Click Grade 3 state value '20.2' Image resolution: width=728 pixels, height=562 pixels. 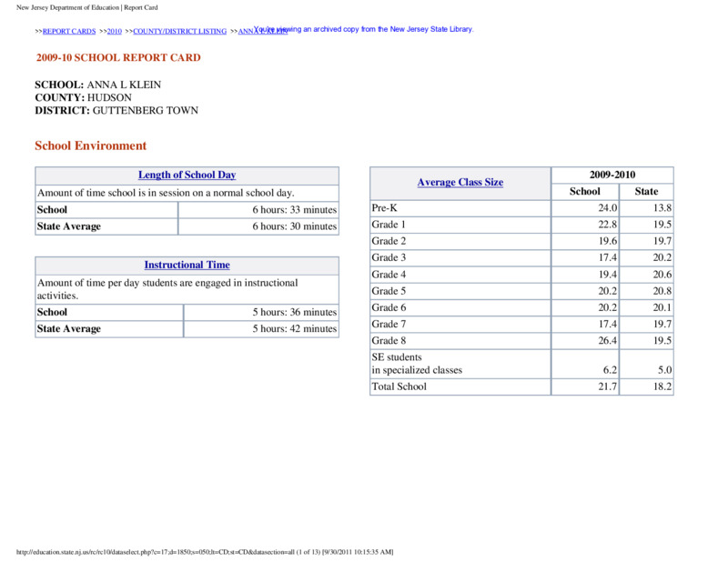pyautogui.click(x=662, y=258)
